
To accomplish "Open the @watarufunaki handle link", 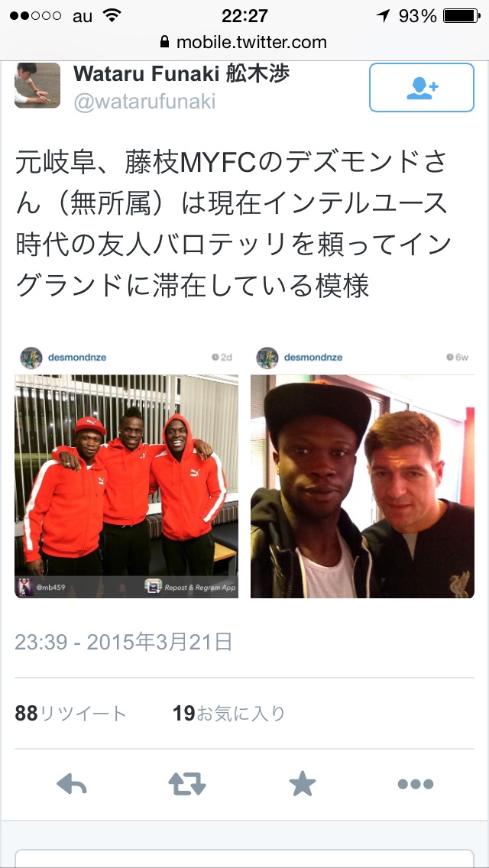I will (x=144, y=102).
